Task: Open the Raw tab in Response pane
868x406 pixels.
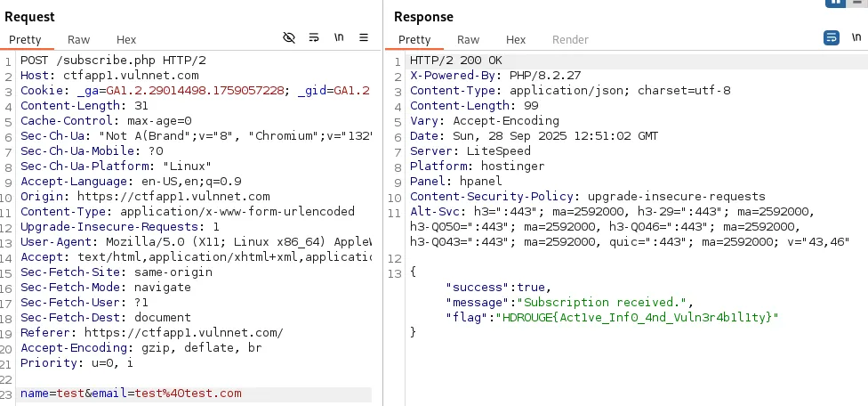Action: coord(469,40)
